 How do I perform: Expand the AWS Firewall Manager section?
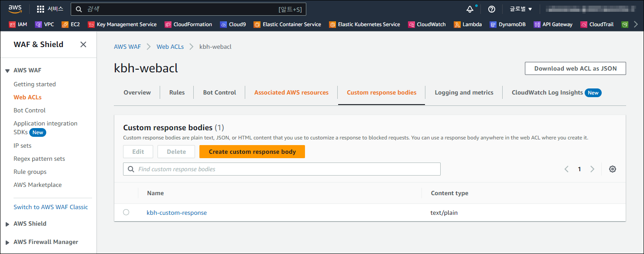7,242
